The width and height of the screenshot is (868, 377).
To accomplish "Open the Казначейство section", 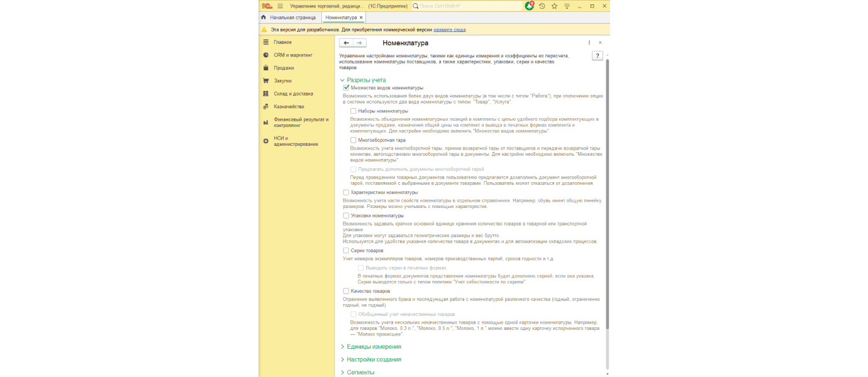I will [289, 107].
